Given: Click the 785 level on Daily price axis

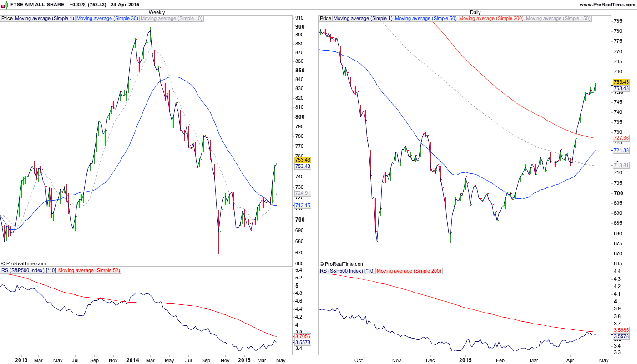Looking at the screenshot, I should tap(618, 21).
